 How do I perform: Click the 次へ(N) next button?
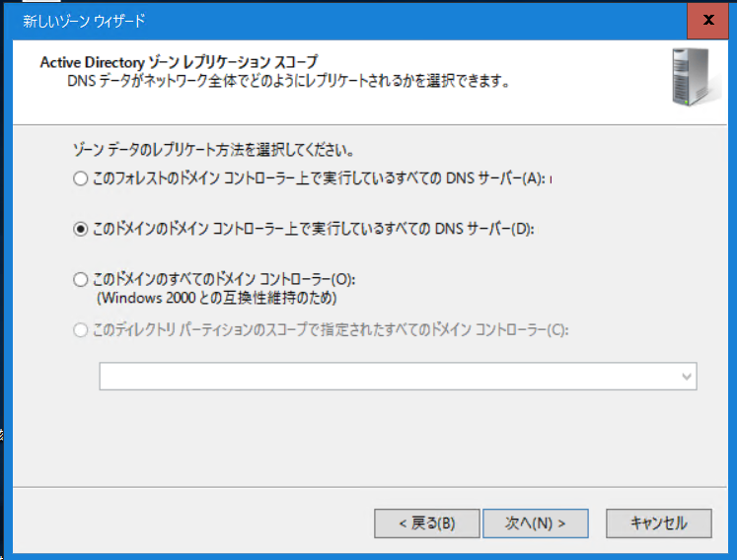[536, 524]
